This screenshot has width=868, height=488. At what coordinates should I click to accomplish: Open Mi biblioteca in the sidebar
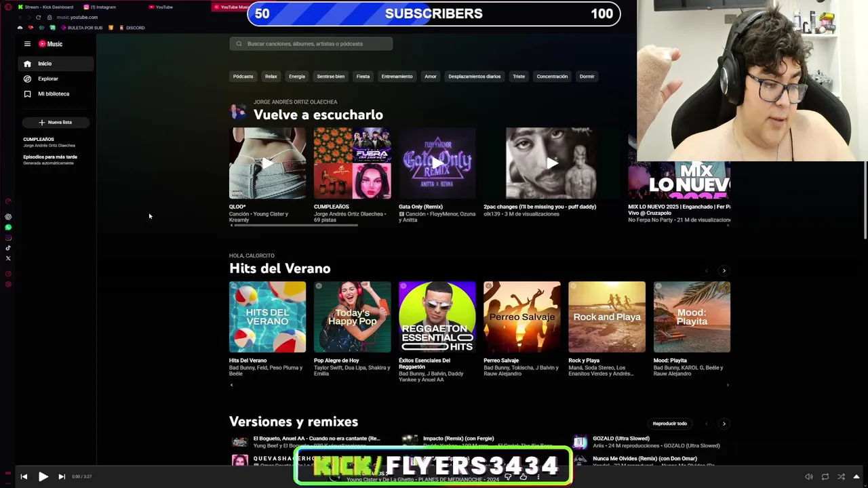pyautogui.click(x=56, y=94)
